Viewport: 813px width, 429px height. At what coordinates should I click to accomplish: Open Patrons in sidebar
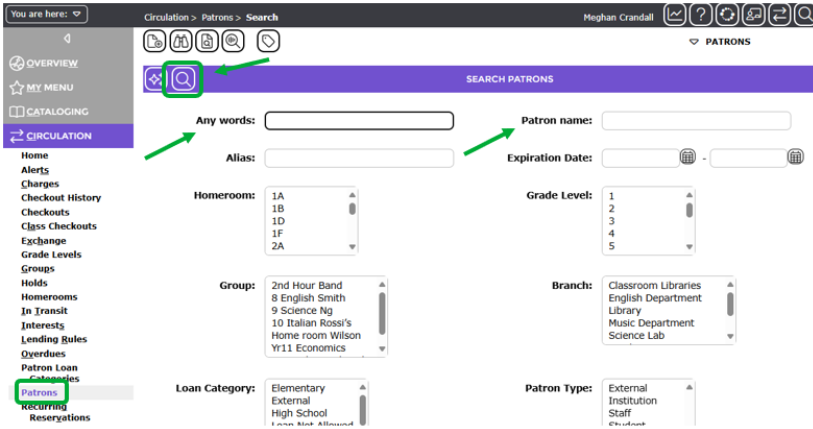coord(39,393)
